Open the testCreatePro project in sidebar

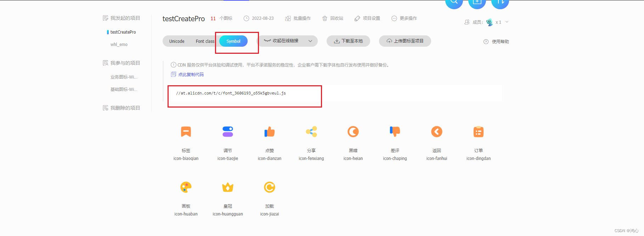coord(123,32)
